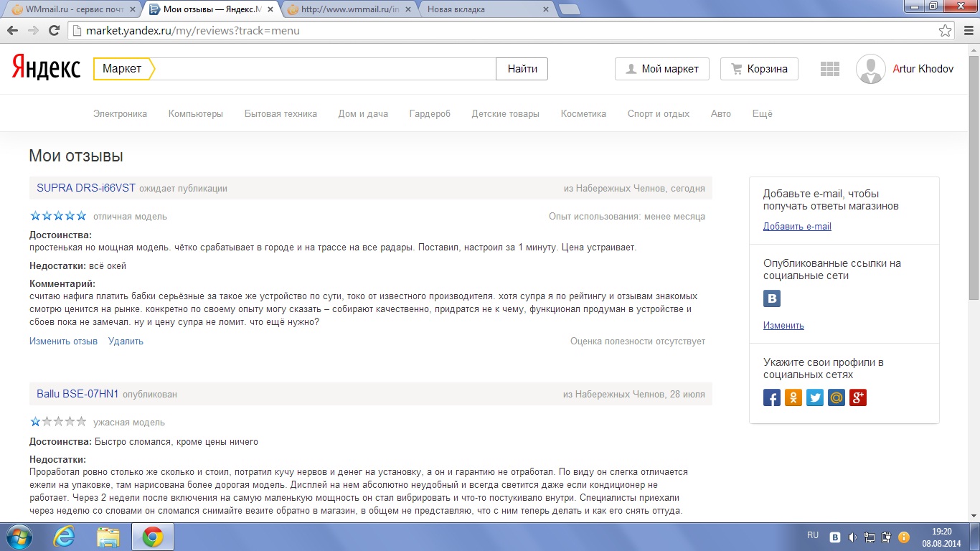Open Корзина cart

click(x=759, y=69)
